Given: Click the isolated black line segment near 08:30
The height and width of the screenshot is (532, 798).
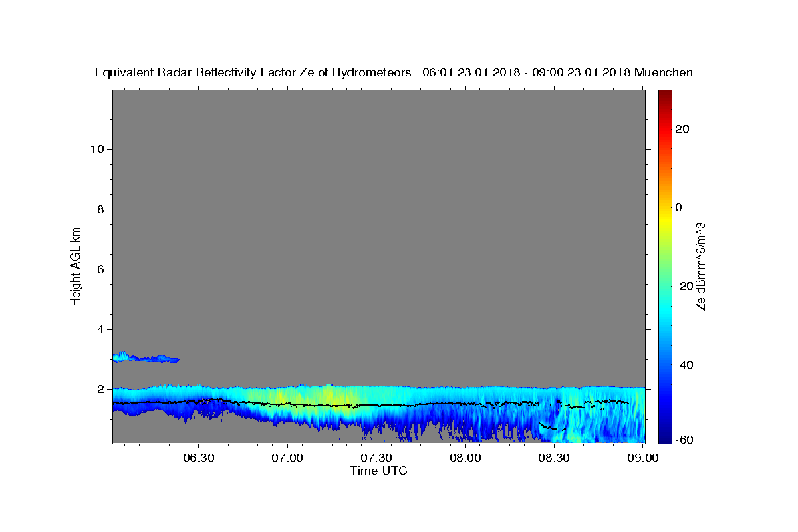Looking at the screenshot, I should tap(553, 426).
